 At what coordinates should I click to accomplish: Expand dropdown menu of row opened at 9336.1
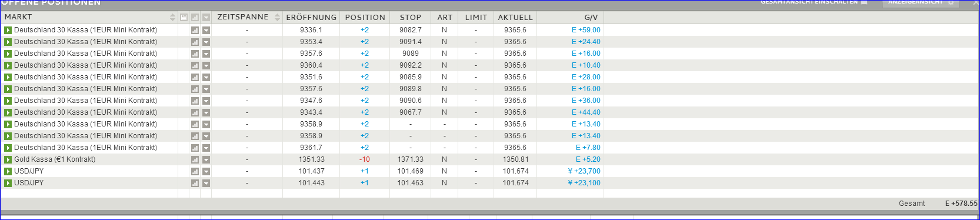[x=206, y=30]
